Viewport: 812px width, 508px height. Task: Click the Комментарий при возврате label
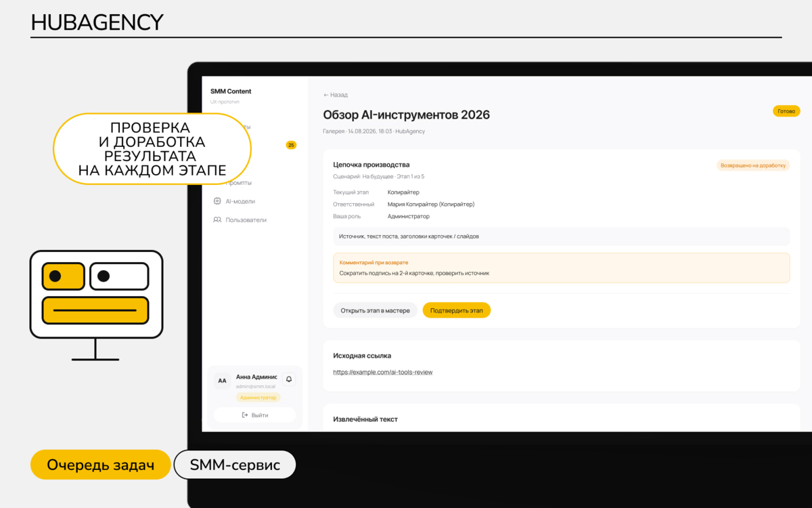[374, 262]
